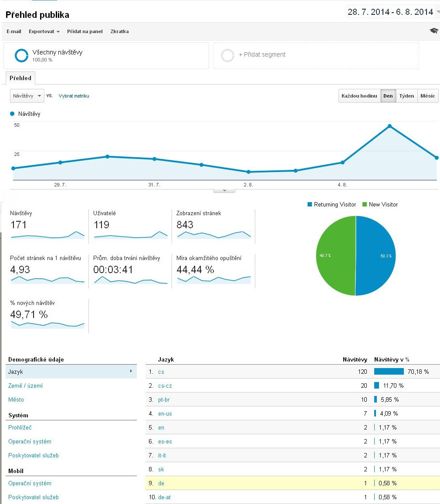Select the Přehled tab
440x504 pixels.
pos(20,78)
